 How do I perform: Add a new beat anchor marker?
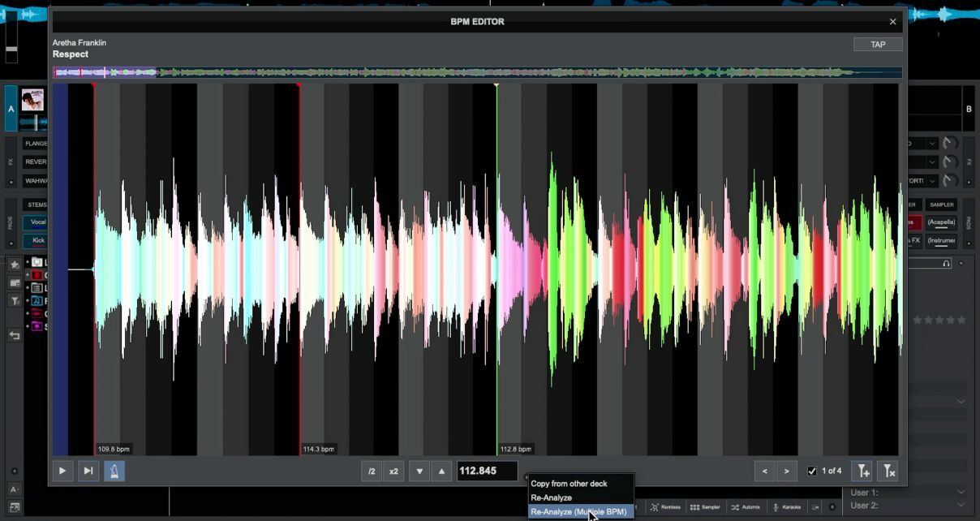[862, 471]
